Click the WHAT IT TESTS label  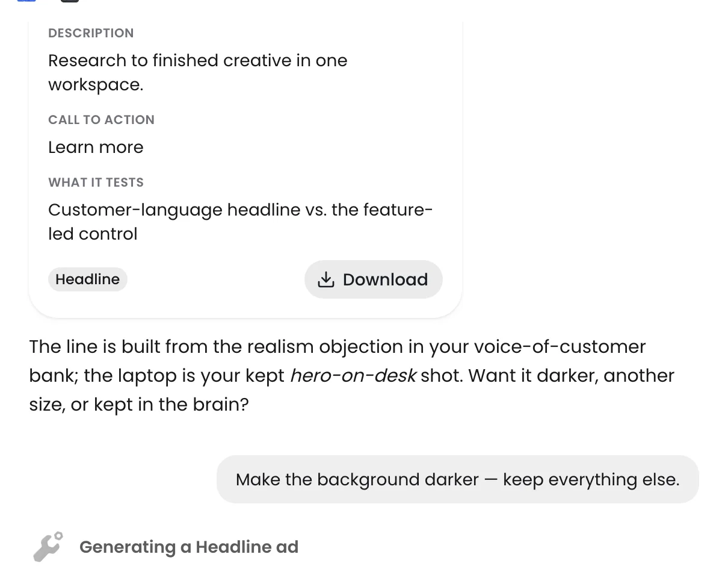tap(96, 182)
